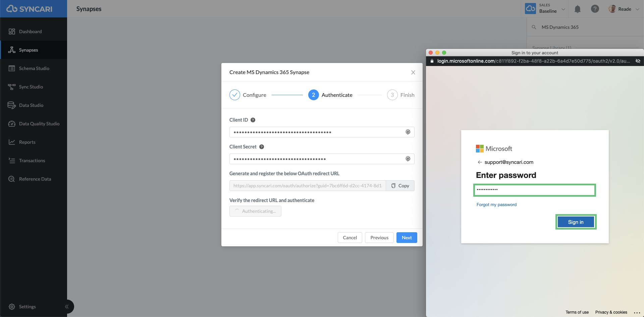Image resolution: width=644 pixels, height=317 pixels.
Task: Click the Syncari logo
Action: click(x=30, y=9)
